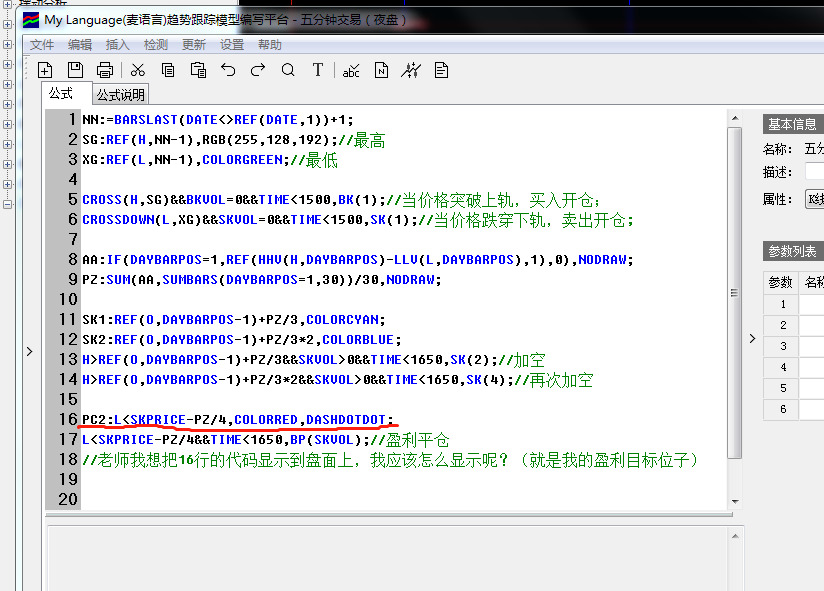Image resolution: width=824 pixels, height=591 pixels.
Task: Click the New file icon
Action: [45, 69]
